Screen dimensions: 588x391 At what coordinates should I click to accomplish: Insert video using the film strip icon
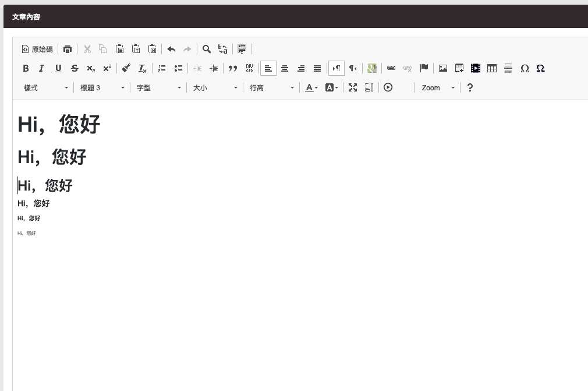click(x=476, y=68)
